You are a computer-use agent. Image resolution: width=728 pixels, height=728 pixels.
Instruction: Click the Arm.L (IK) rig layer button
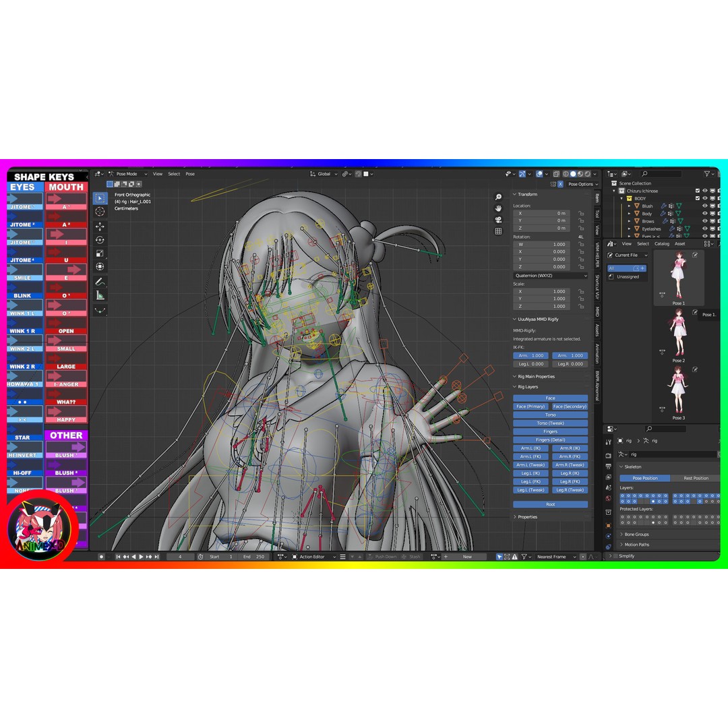[530, 448]
